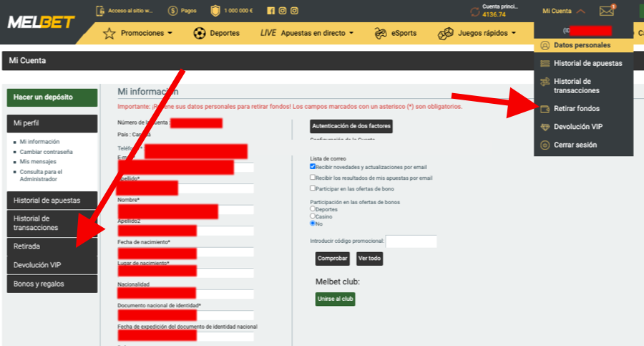644x346 pixels.
Task: Click the eSports gamepad icon
Action: (381, 33)
